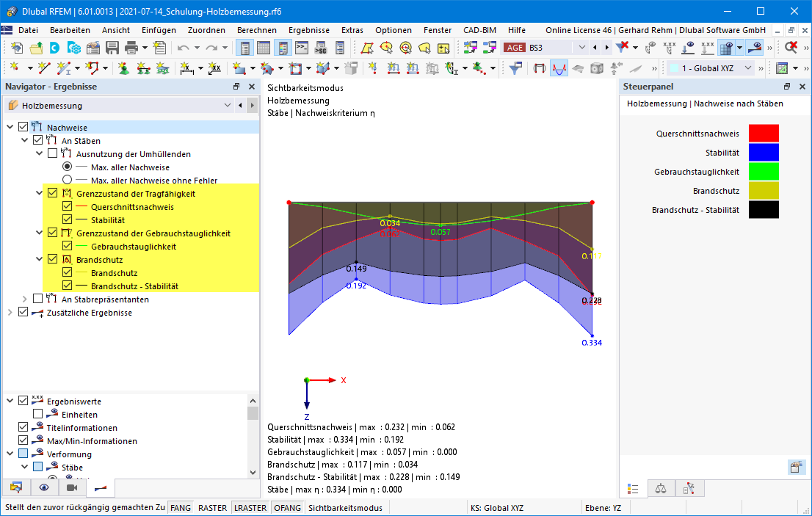Open the Steuerpanel filter tab
Screen dimensions: 812x516
688,489
